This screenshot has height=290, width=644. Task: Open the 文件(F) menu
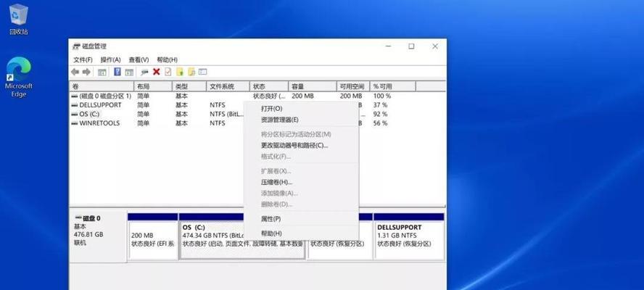point(83,59)
